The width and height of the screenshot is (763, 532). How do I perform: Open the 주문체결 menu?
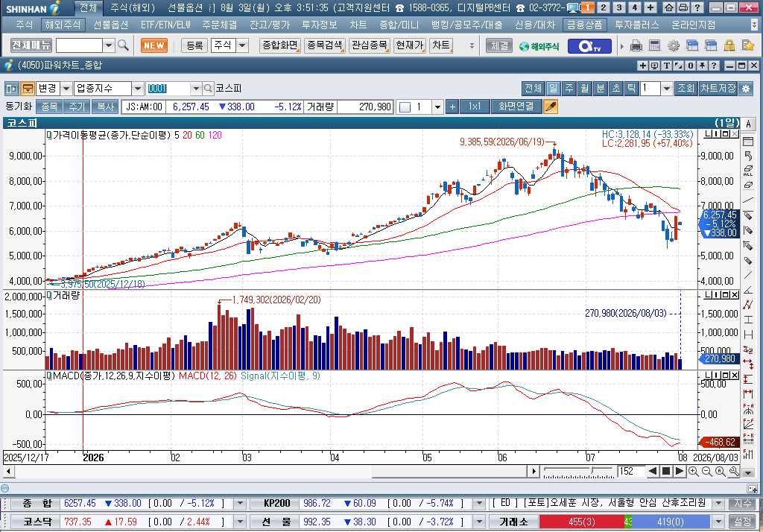(x=220, y=25)
